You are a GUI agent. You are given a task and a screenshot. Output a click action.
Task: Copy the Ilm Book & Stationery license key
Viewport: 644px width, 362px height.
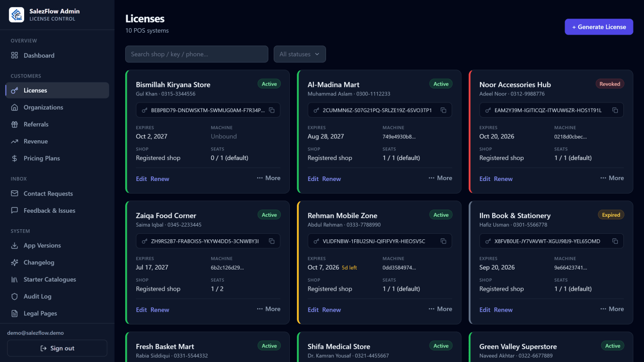(615, 241)
